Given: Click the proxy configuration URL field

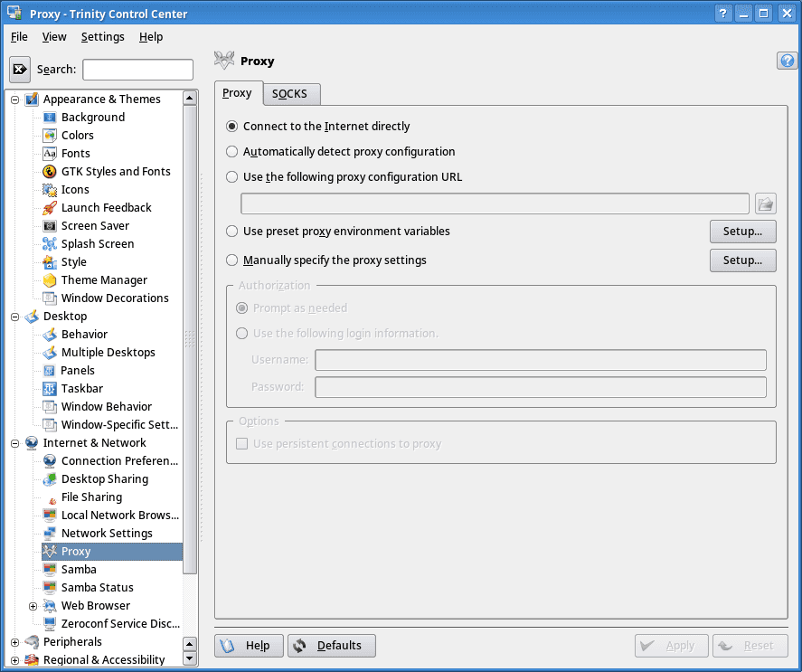Looking at the screenshot, I should click(495, 203).
